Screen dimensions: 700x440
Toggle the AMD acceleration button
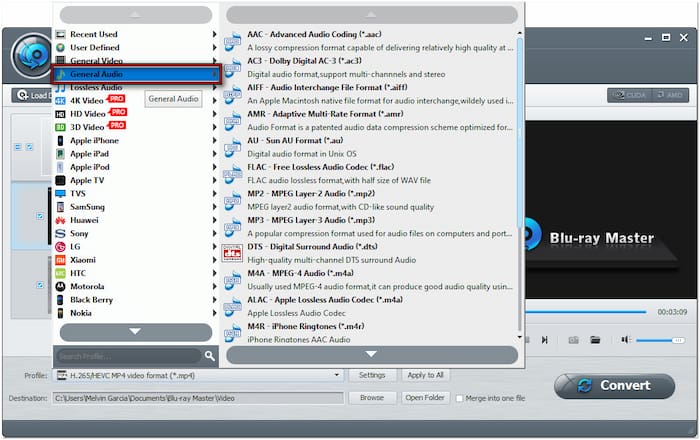click(671, 95)
